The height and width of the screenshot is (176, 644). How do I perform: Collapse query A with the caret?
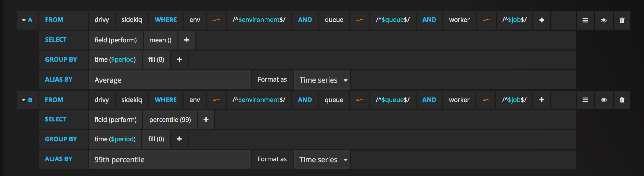point(24,20)
